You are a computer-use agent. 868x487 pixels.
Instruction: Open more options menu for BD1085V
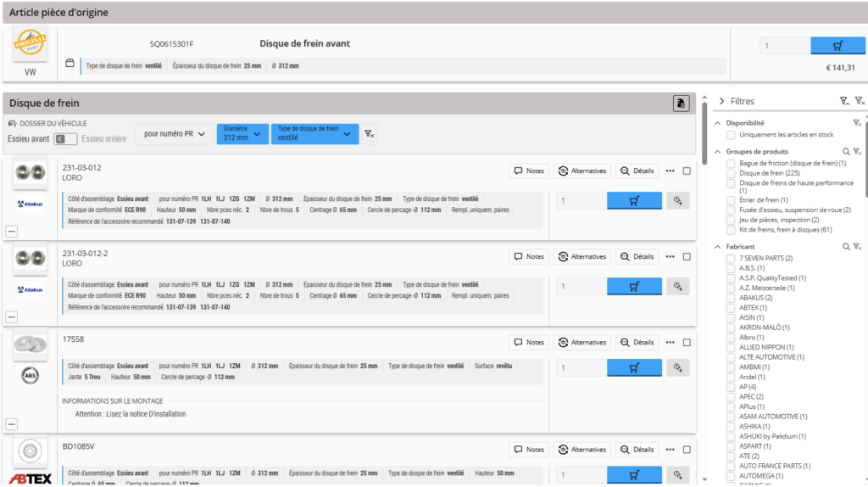point(670,450)
